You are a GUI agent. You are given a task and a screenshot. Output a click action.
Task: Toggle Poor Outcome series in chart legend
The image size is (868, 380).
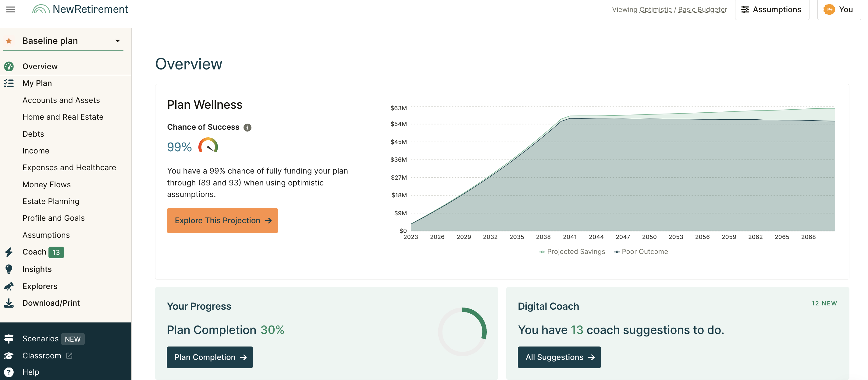click(641, 252)
